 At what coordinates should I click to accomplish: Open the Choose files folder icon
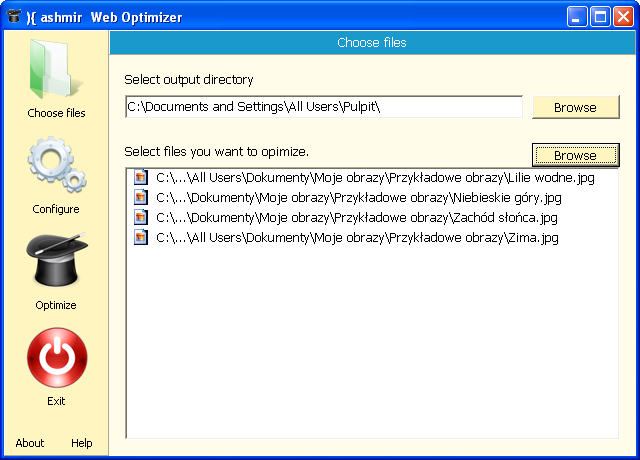coord(55,71)
